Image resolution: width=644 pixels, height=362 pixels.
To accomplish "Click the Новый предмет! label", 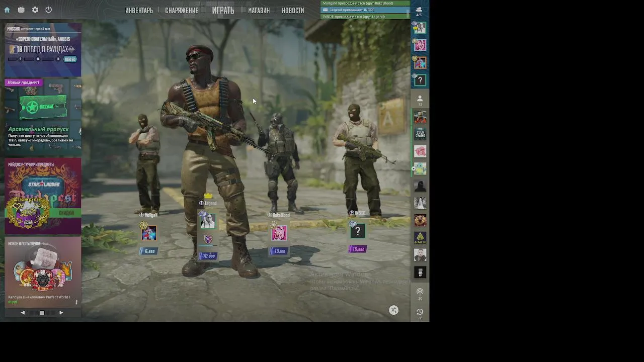I will (23, 82).
